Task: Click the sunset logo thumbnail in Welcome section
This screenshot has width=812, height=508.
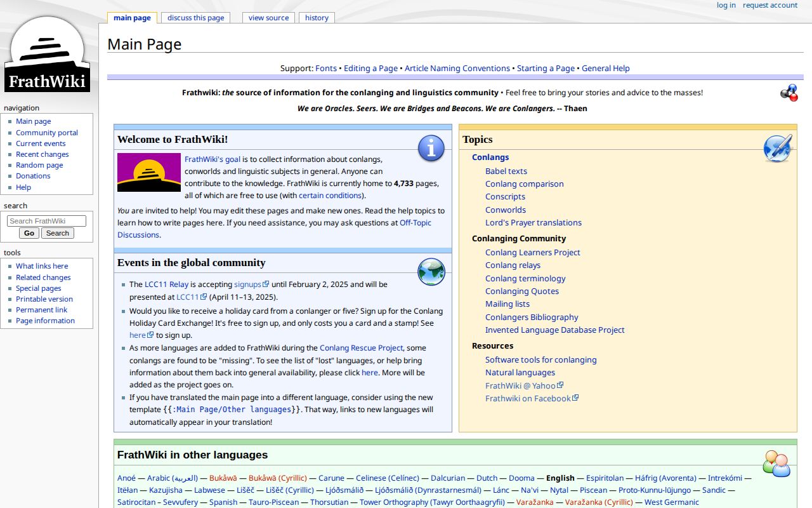Action: click(x=148, y=172)
